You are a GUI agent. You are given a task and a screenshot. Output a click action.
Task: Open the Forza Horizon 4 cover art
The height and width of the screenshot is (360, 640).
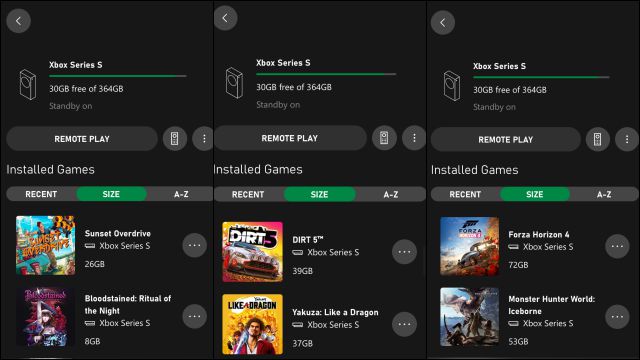click(x=469, y=247)
